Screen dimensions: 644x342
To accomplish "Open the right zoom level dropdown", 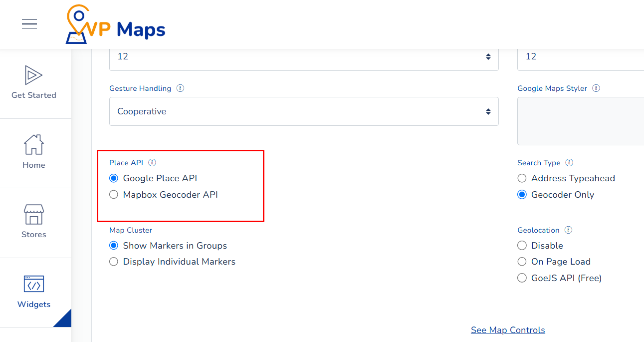I will point(579,56).
